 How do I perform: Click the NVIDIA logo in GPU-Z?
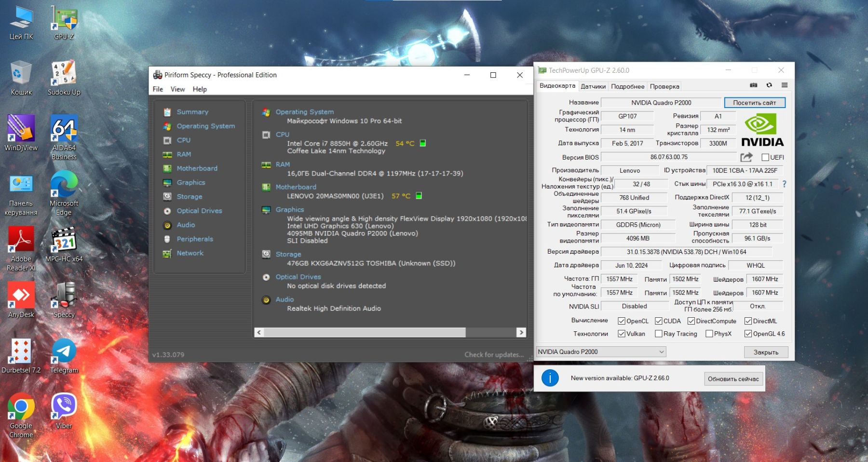click(762, 129)
